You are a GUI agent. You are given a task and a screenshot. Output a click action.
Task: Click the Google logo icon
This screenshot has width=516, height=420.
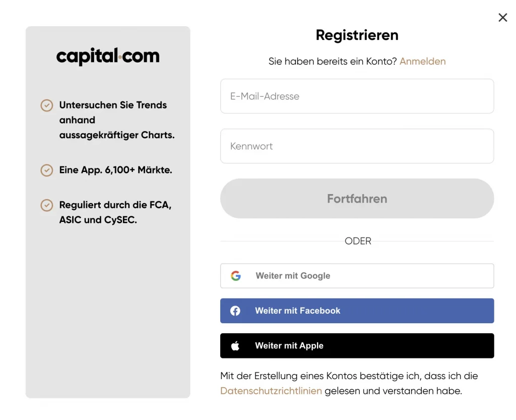(236, 276)
